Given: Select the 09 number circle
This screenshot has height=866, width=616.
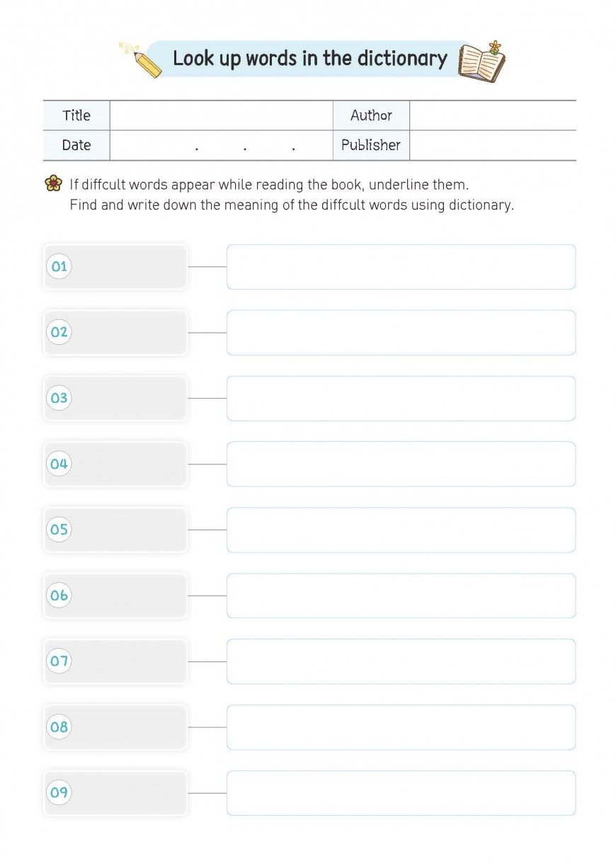Looking at the screenshot, I should pos(59,792).
